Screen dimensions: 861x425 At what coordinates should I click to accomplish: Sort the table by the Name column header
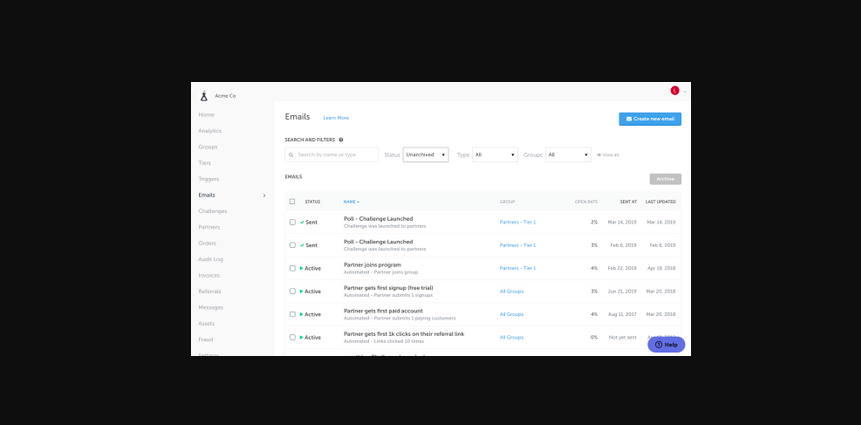tap(351, 202)
